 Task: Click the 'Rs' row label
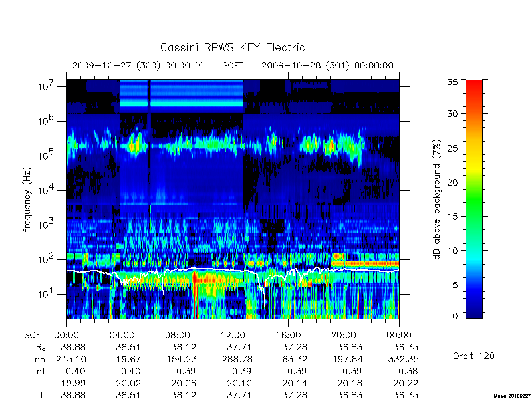click(41, 348)
